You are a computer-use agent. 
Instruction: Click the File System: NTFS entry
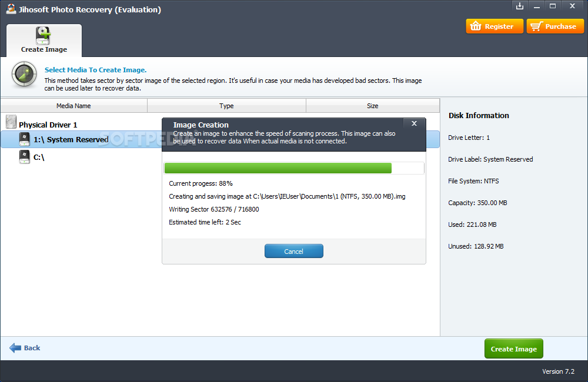(x=473, y=181)
